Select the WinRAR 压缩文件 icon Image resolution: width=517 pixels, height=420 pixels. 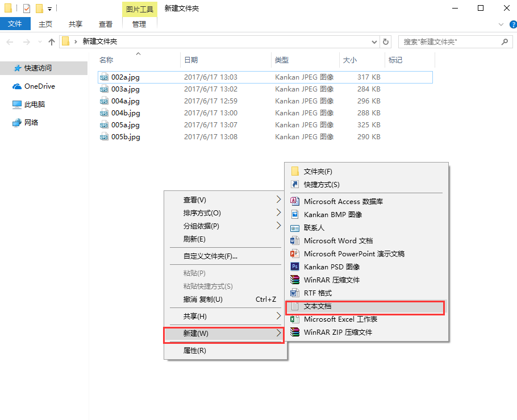pos(296,280)
